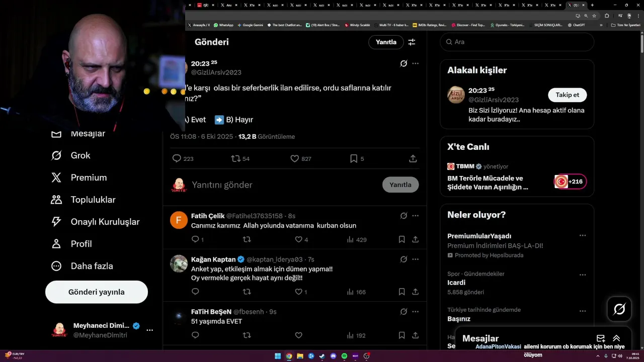This screenshot has height=362, width=644.
Task: Click the Gönderi yayınla button
Action: 97,292
